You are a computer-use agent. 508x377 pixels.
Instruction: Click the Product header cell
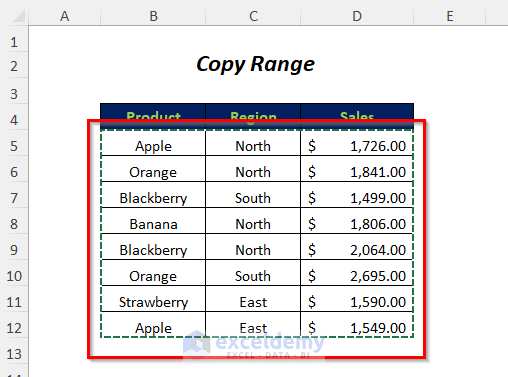153,117
